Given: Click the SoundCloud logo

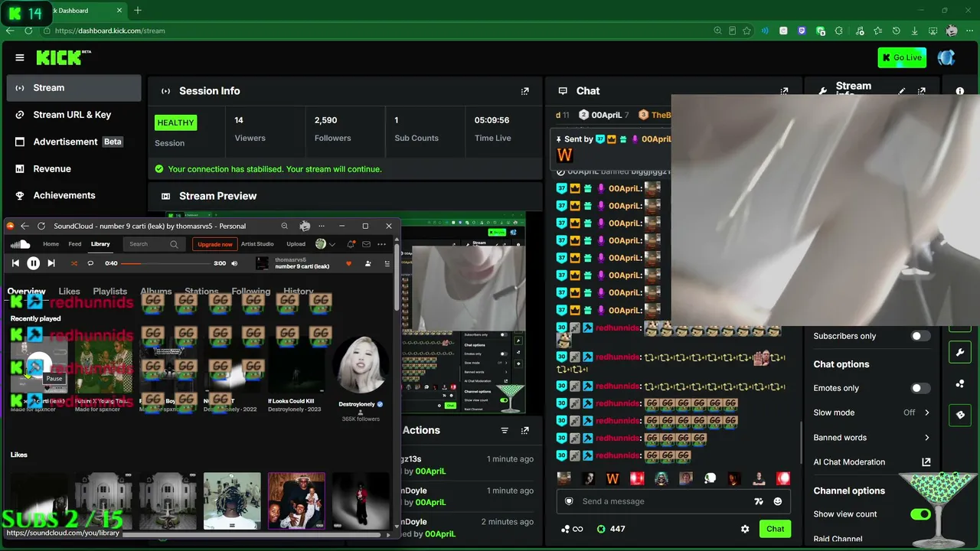Looking at the screenshot, I should [20, 244].
